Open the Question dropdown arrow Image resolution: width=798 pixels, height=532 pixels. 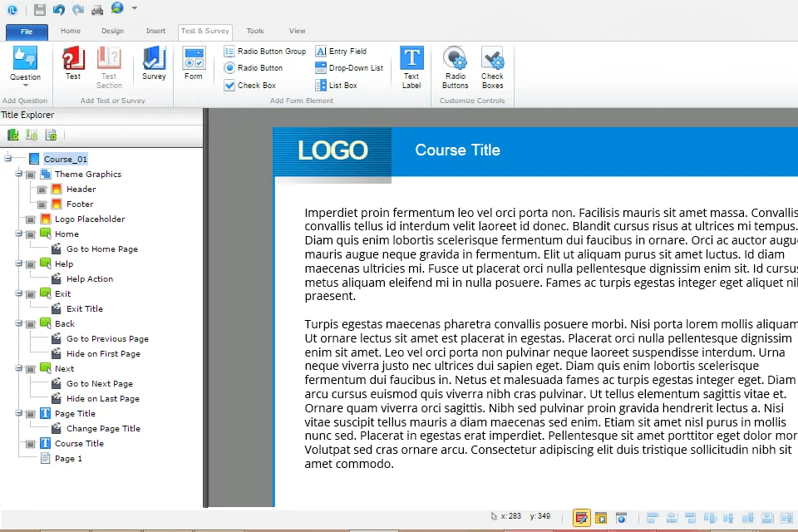click(26, 86)
